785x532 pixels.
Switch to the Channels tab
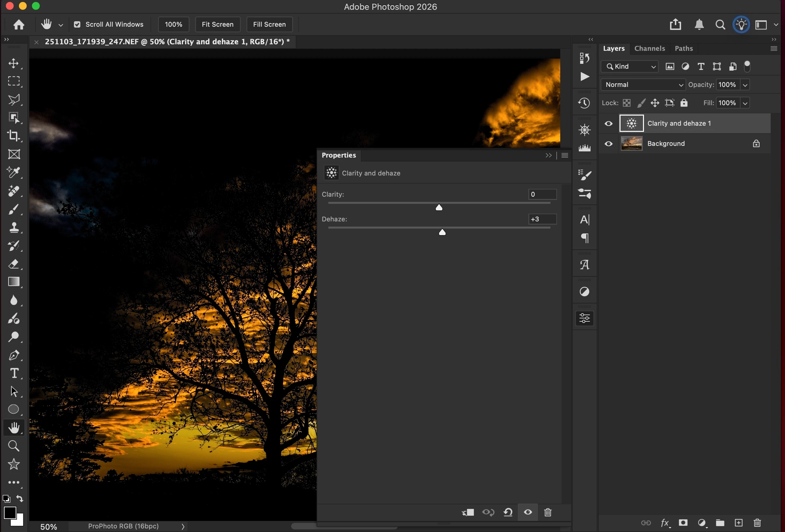649,48
